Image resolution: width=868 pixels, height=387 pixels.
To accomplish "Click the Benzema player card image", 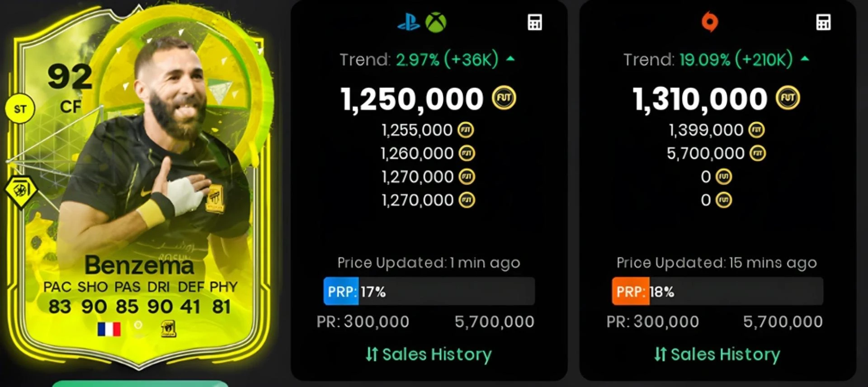I will click(x=139, y=190).
